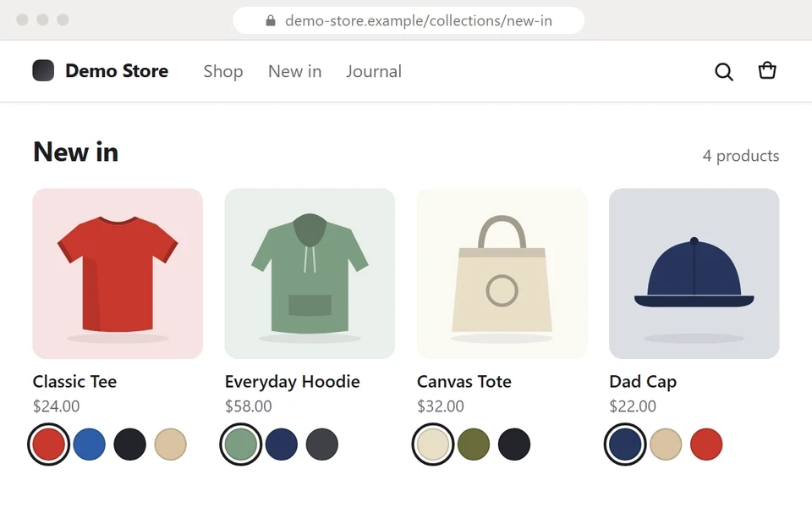Select navy swatch for Everyday Hoodie
The image size is (812, 508).
[282, 444]
